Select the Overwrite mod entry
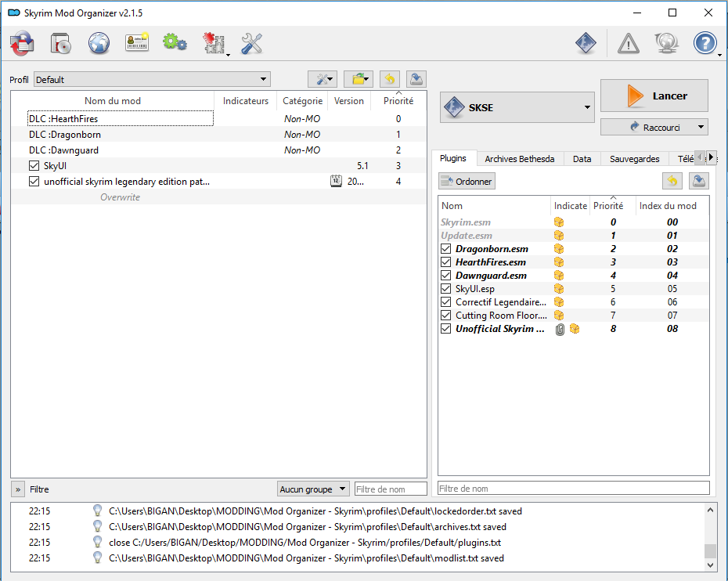Viewport: 728px width, 581px height. 218,197
